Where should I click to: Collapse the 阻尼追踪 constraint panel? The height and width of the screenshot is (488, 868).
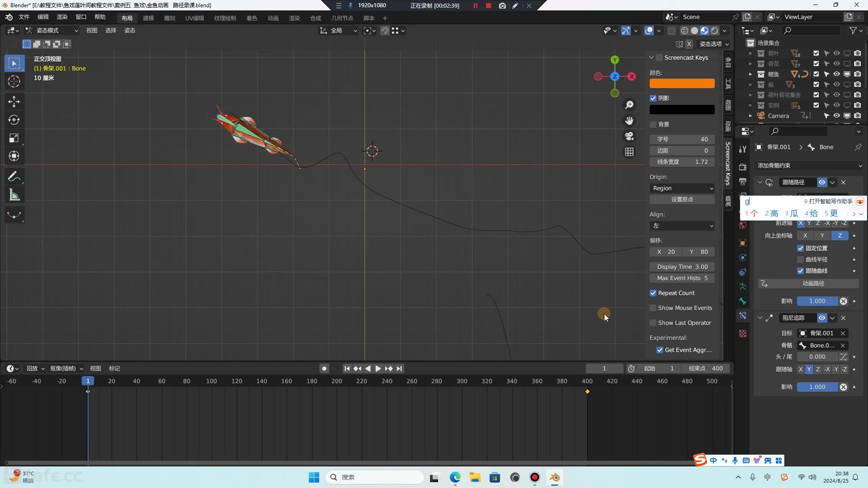(760, 318)
